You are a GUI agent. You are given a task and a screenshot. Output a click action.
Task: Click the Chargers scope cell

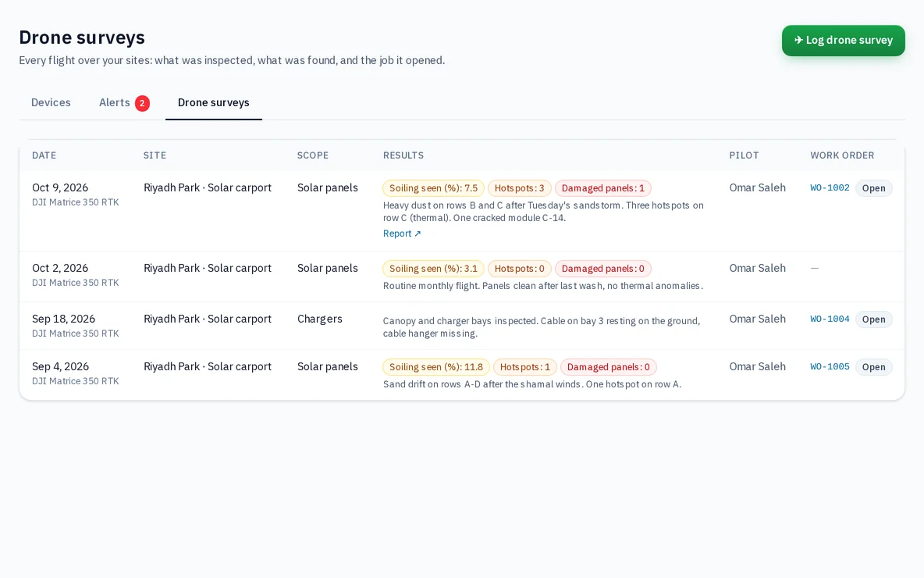pos(319,319)
